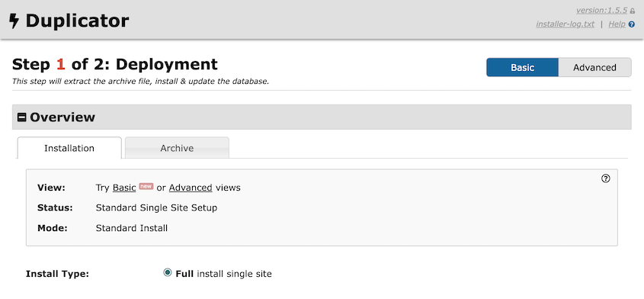Click the Help link in header
The image size is (644, 299).
[617, 24]
